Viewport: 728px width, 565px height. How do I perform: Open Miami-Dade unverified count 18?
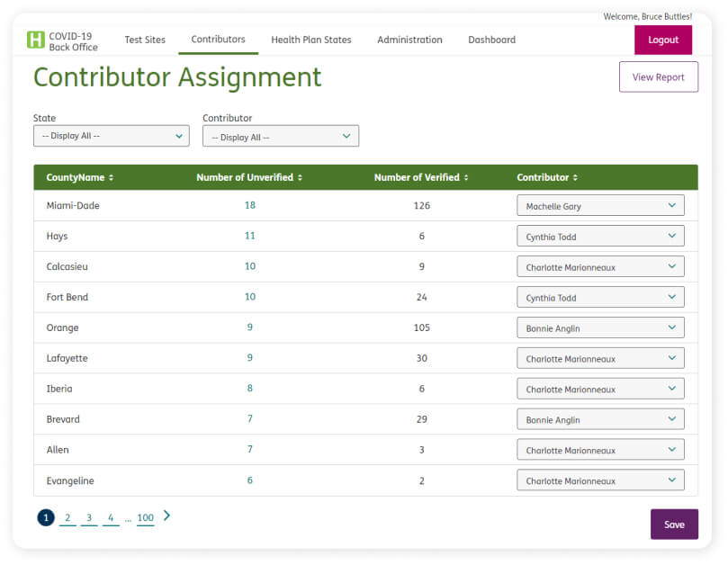250,205
